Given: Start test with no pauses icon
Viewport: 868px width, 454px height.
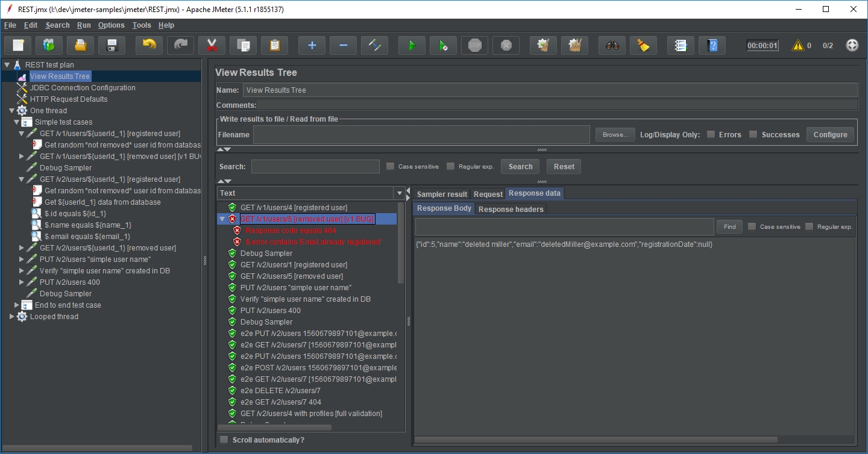Looking at the screenshot, I should click(443, 45).
